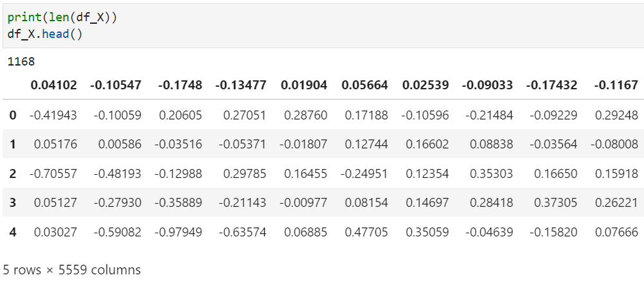Screen dimensions: 644x284
Task: Click cell value -0.97949 in row 4
Action: coord(178,233)
